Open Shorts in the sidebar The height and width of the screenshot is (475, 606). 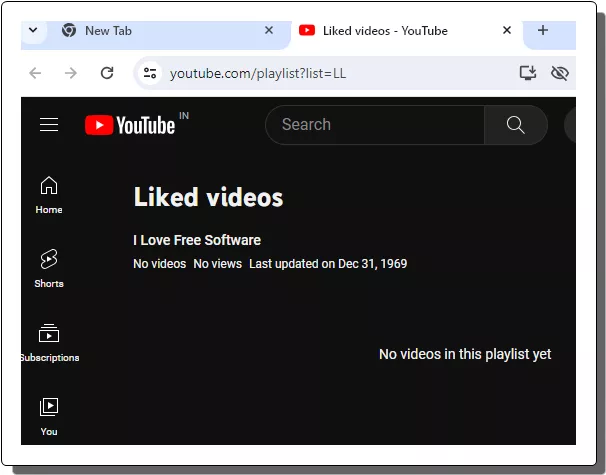pyautogui.click(x=49, y=269)
